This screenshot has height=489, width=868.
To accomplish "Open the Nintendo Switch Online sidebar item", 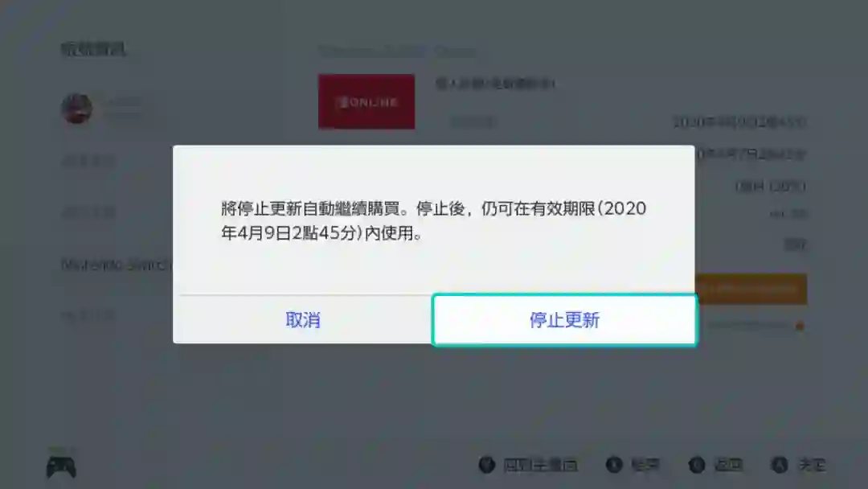I will [x=117, y=265].
